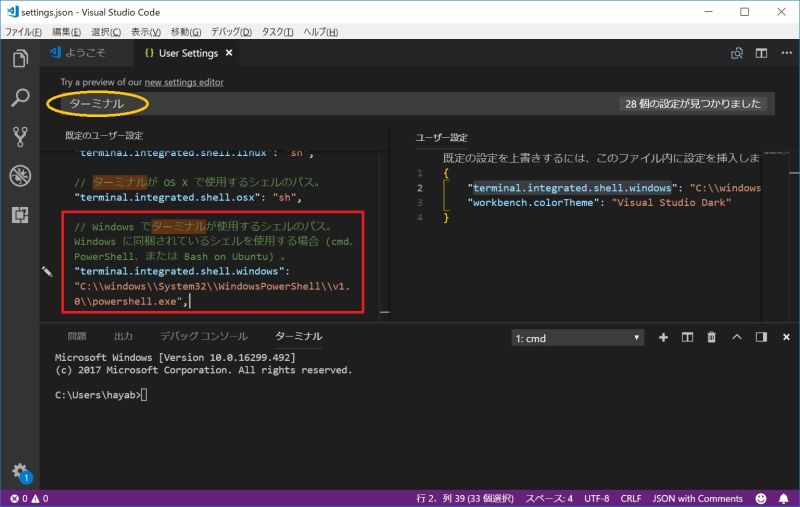The image size is (800, 507).
Task: Split the editor with split icon
Action: (x=761, y=53)
